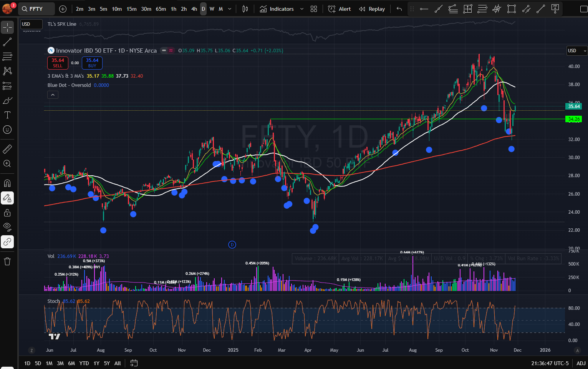Set range to YTD
This screenshot has width=588, height=369.
coord(84,363)
